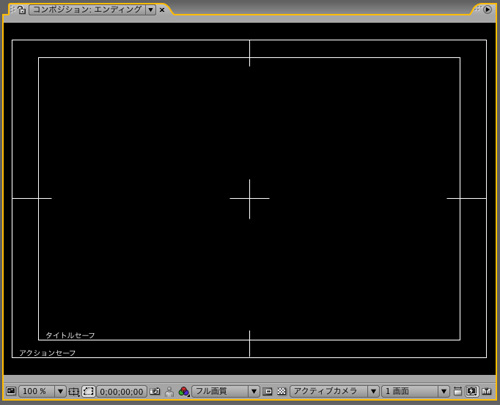The image size is (500, 405).
Task: Open the RGB show channel color icon
Action: click(184, 391)
